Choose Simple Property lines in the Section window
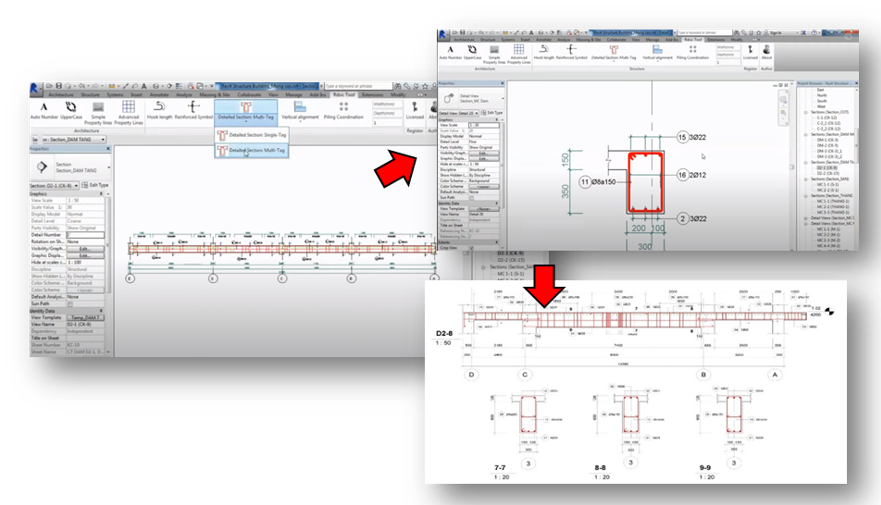881x505 pixels. [x=98, y=113]
